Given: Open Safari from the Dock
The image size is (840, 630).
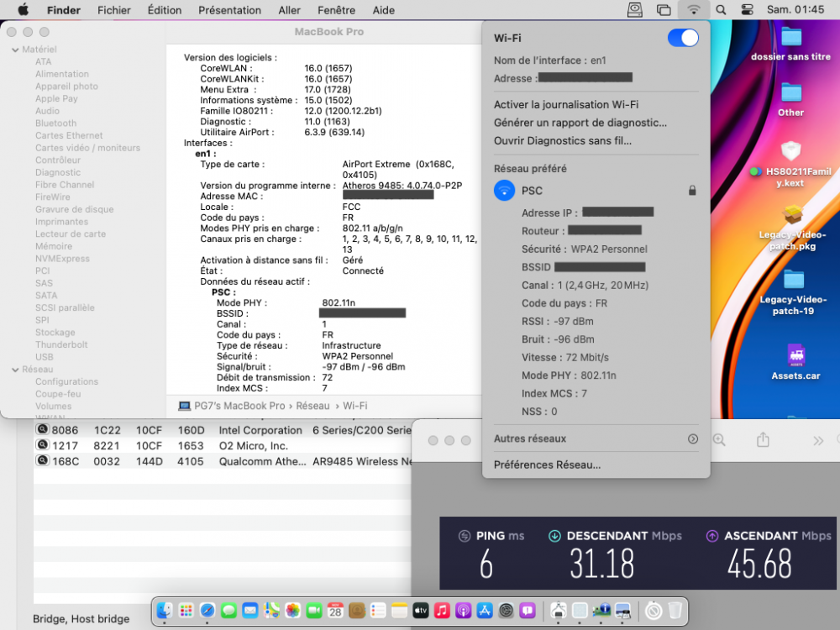Looking at the screenshot, I should [x=207, y=610].
